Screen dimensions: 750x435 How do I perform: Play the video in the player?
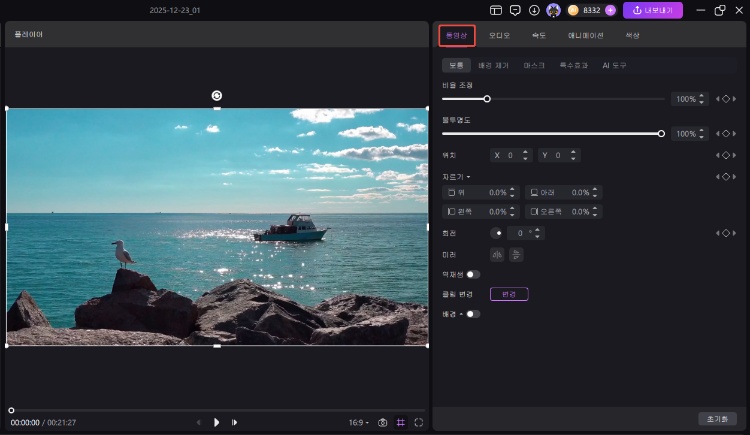(216, 423)
